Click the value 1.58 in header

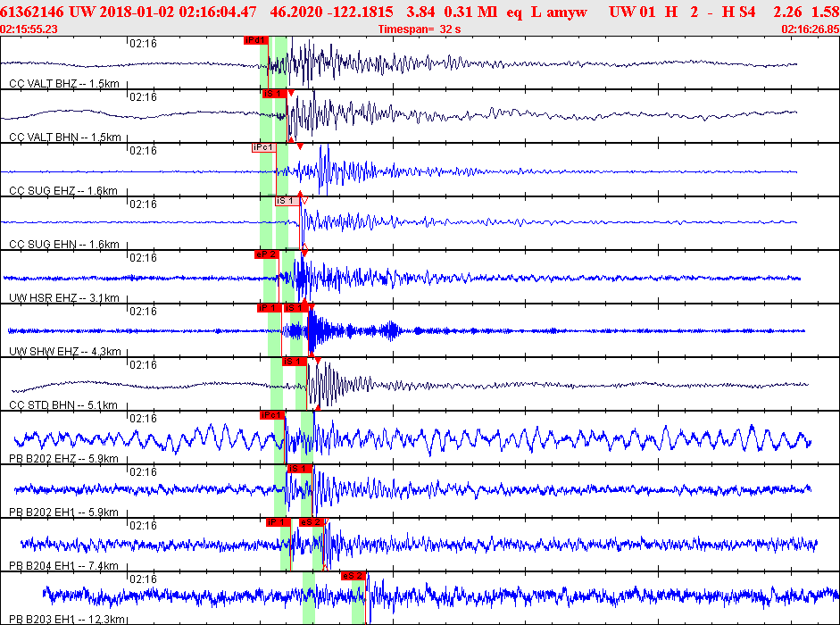coord(826,12)
